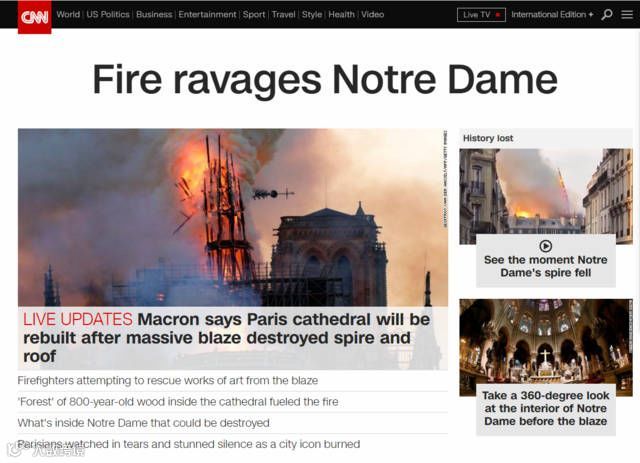Open Parisians watched in tears story
The height and width of the screenshot is (463, 640).
[x=189, y=444]
